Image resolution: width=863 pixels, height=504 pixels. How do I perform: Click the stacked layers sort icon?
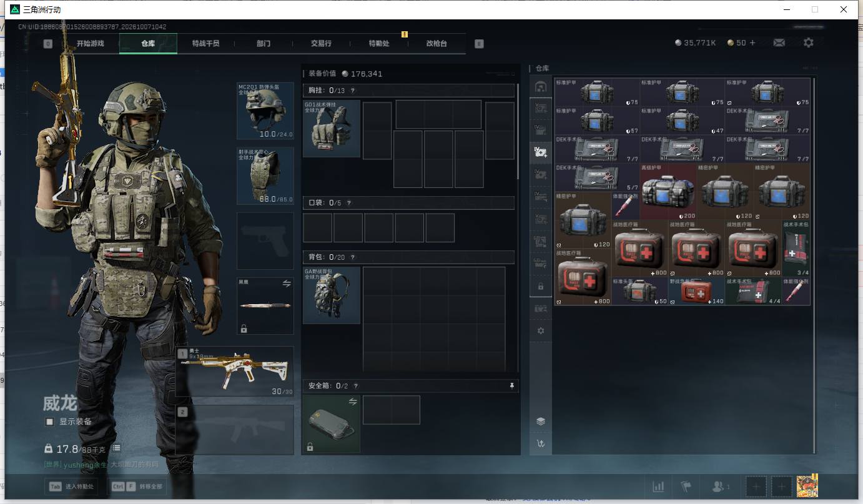[x=541, y=422]
